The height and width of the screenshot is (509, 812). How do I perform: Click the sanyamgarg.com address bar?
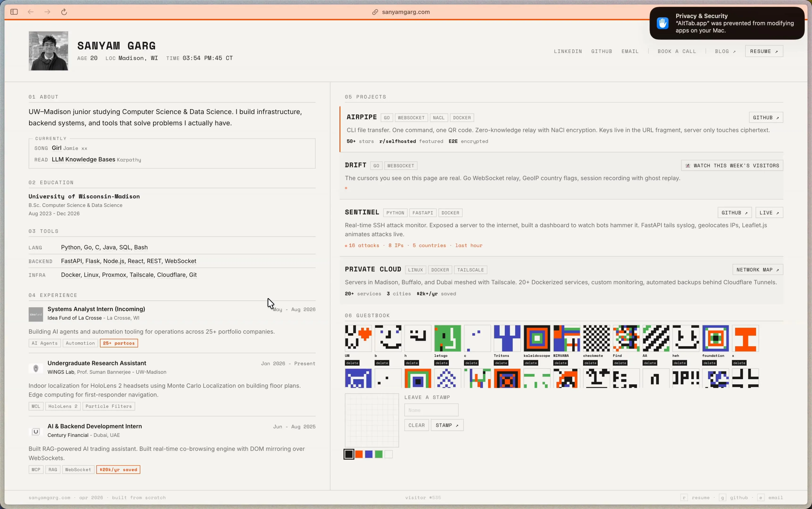pyautogui.click(x=406, y=12)
